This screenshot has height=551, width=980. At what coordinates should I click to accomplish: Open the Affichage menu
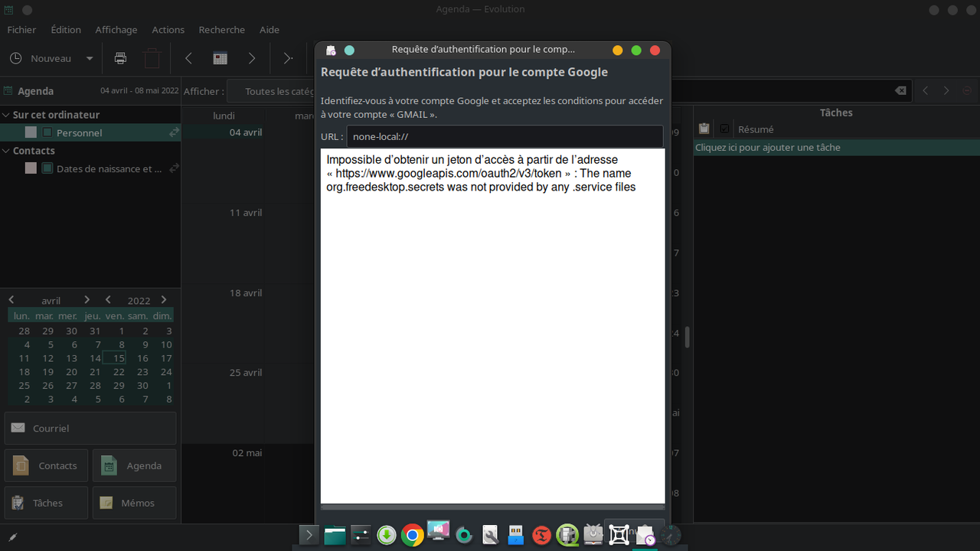116,29
